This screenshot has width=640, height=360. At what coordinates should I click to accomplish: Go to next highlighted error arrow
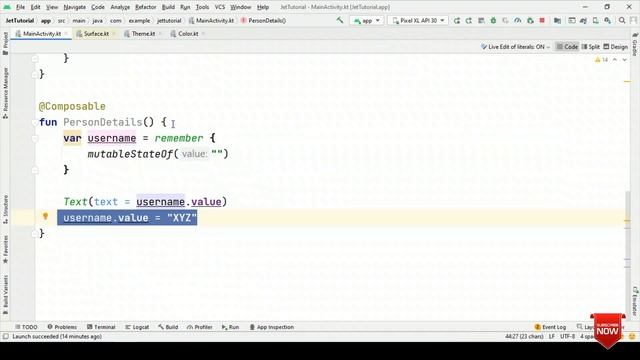(x=624, y=60)
